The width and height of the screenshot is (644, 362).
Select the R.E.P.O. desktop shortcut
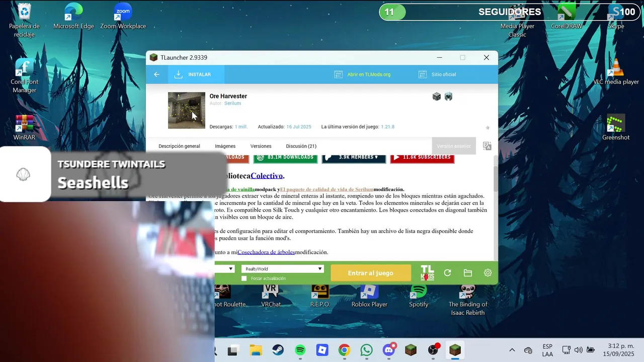(x=320, y=296)
